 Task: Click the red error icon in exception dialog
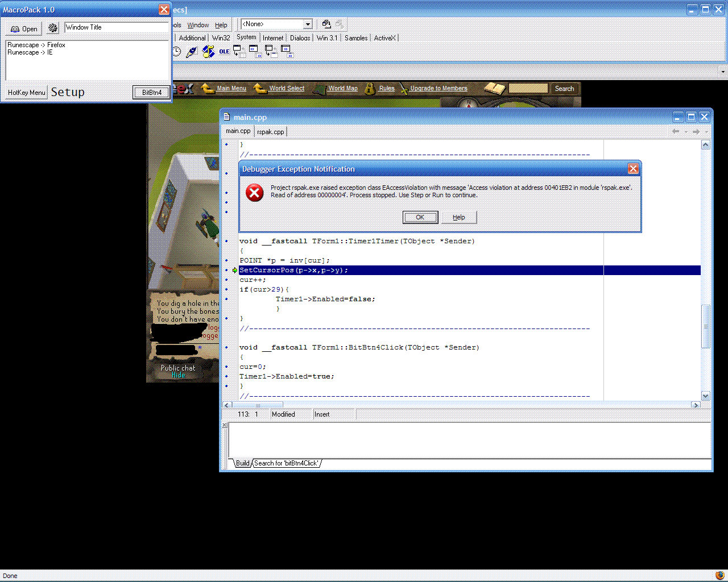tap(254, 193)
